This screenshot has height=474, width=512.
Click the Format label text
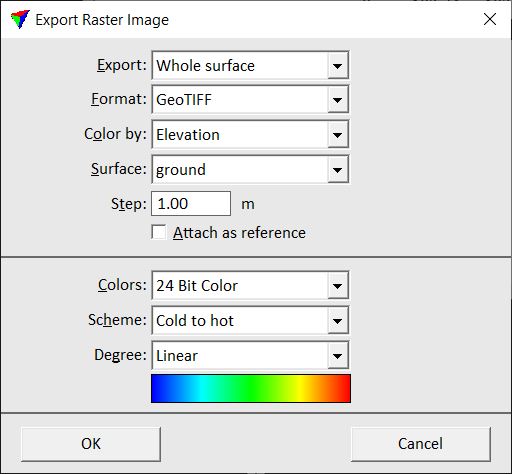click(x=119, y=99)
